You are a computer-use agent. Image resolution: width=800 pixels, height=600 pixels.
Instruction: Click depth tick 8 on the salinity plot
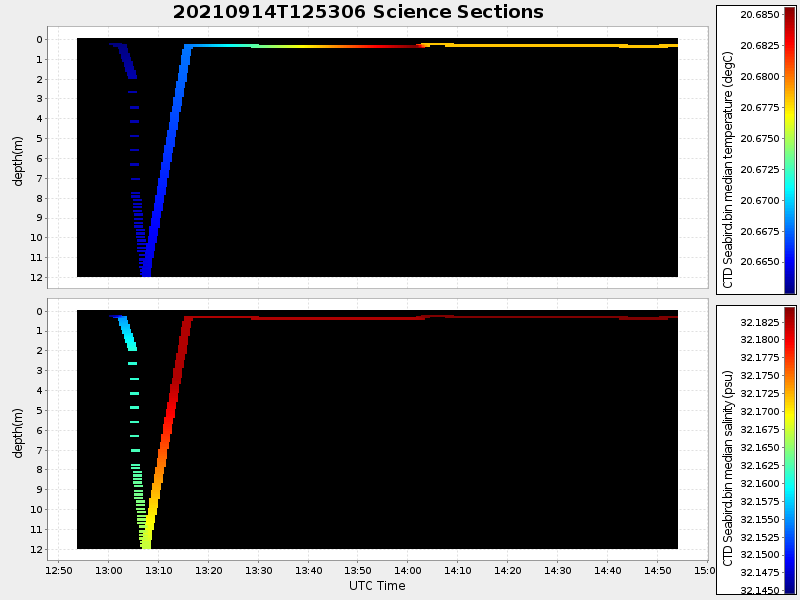tap(39, 470)
